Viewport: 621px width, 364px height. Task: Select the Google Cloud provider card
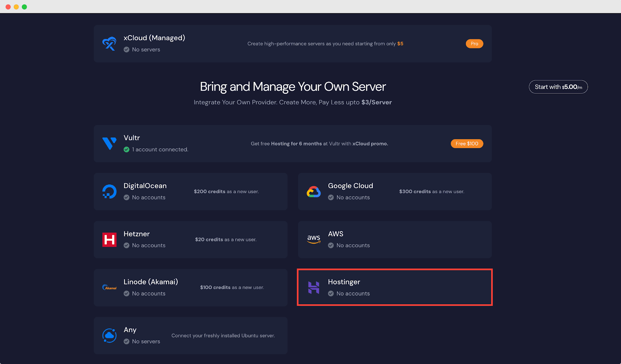pyautogui.click(x=394, y=191)
